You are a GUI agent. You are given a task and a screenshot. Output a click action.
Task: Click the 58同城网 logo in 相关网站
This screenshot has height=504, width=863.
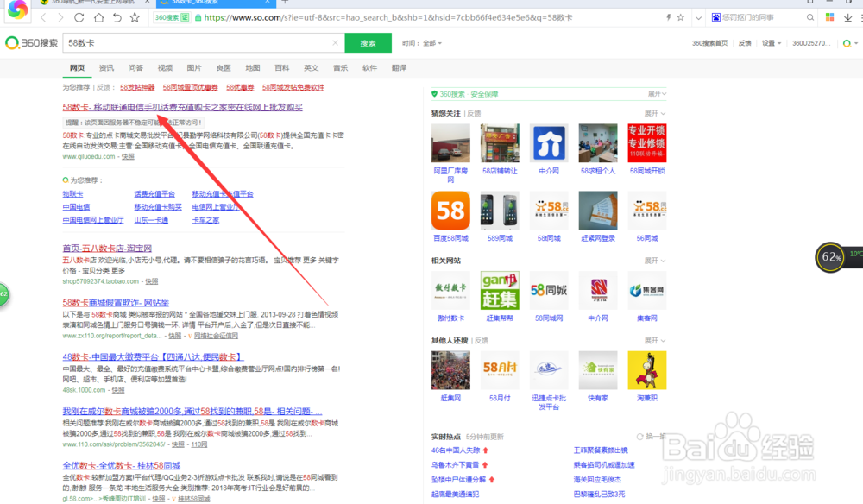(549, 290)
